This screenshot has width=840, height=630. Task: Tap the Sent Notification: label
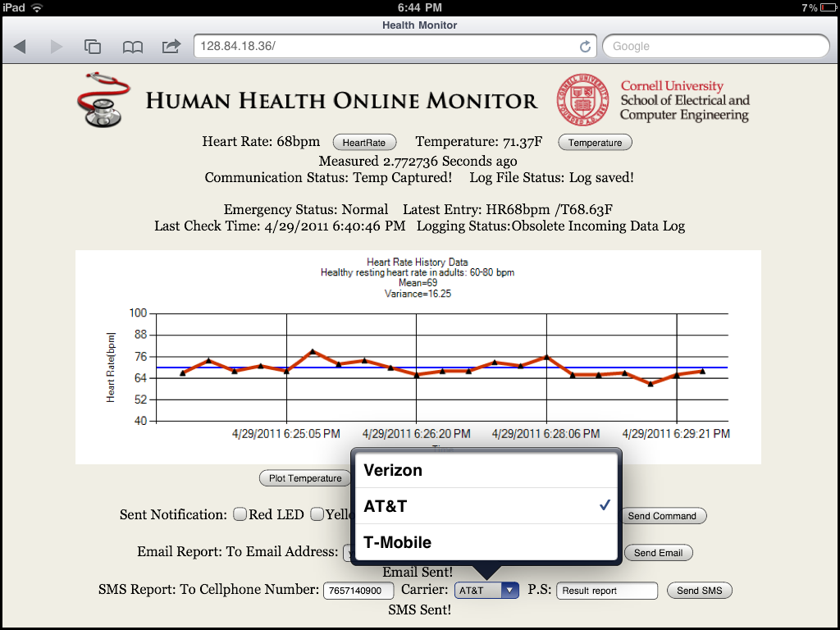[174, 515]
